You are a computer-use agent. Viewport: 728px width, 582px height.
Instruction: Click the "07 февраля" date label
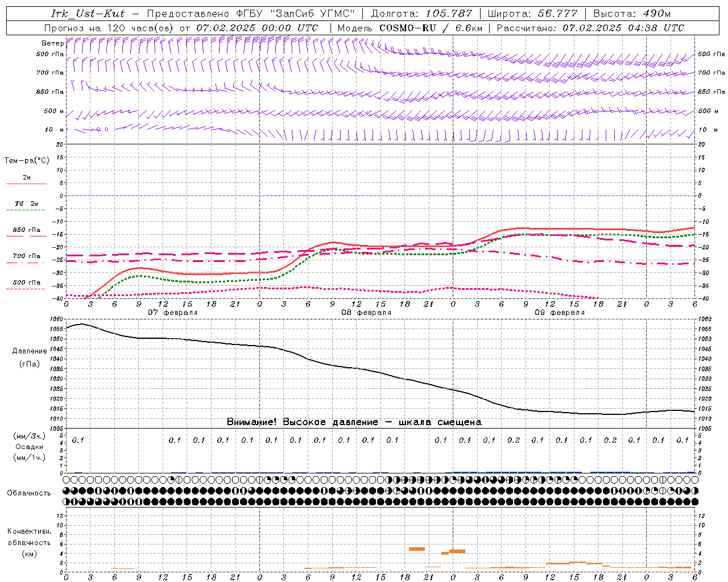click(173, 313)
